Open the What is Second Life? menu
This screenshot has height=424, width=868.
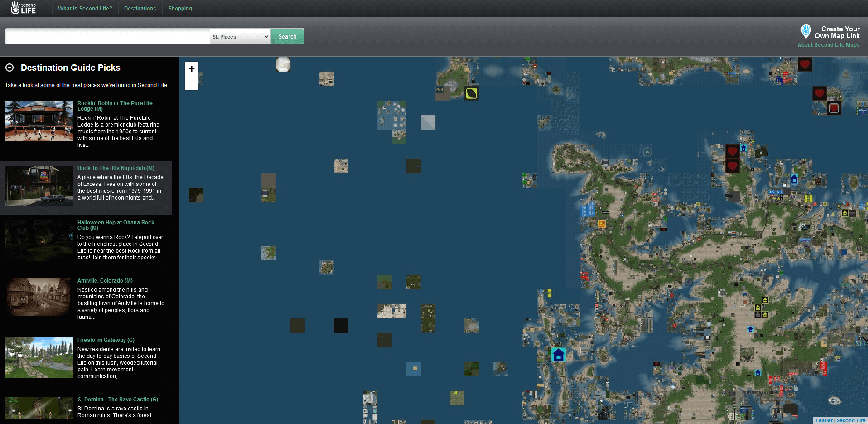[85, 9]
